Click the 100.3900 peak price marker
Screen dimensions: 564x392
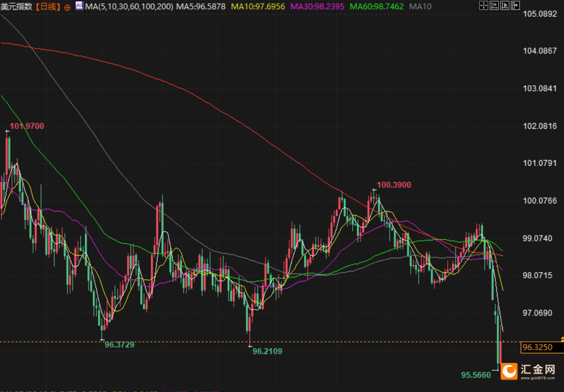394,185
